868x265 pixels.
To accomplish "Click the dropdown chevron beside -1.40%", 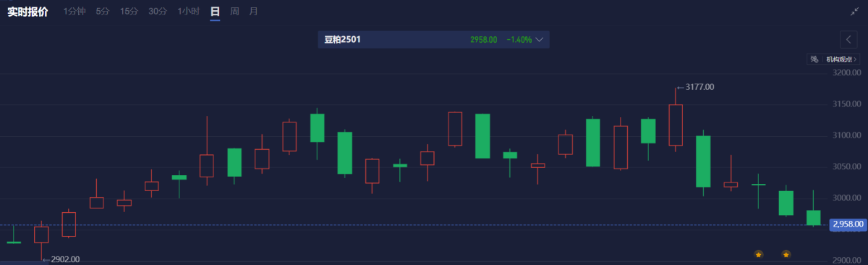I will point(540,40).
